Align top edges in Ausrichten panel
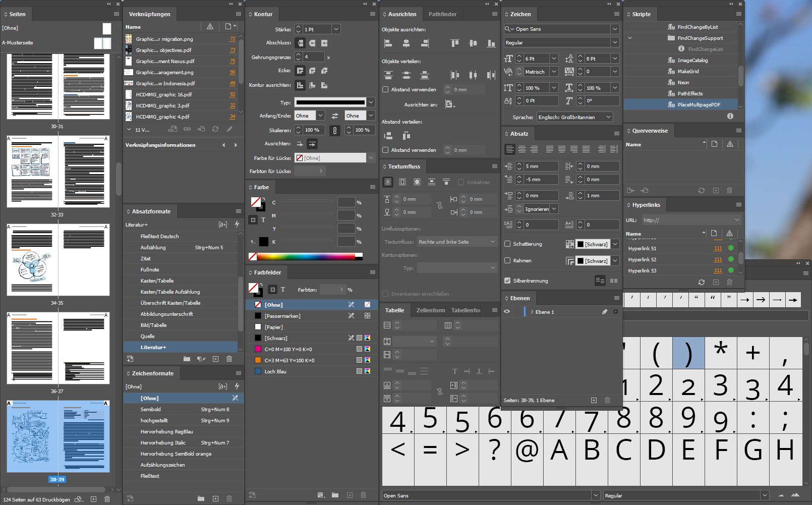Image resolution: width=812 pixels, height=505 pixels. click(x=455, y=43)
